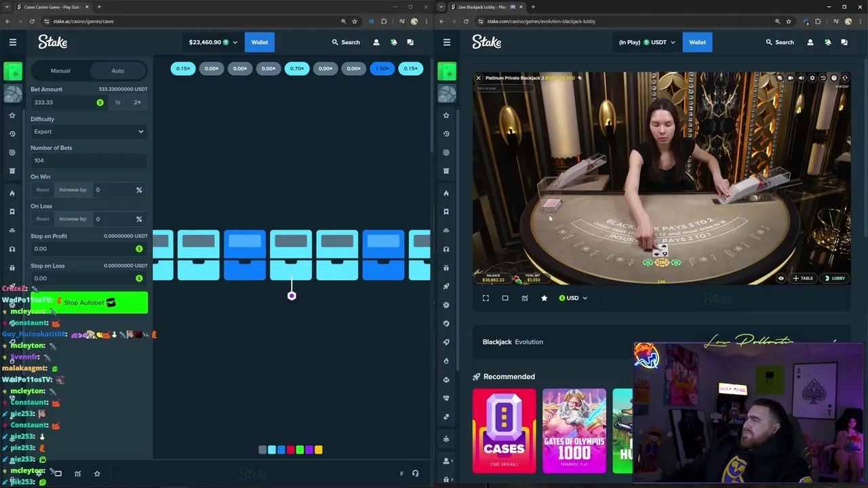
Task: Open history icon on blackjack video toolbar
Action: [x=823, y=78]
